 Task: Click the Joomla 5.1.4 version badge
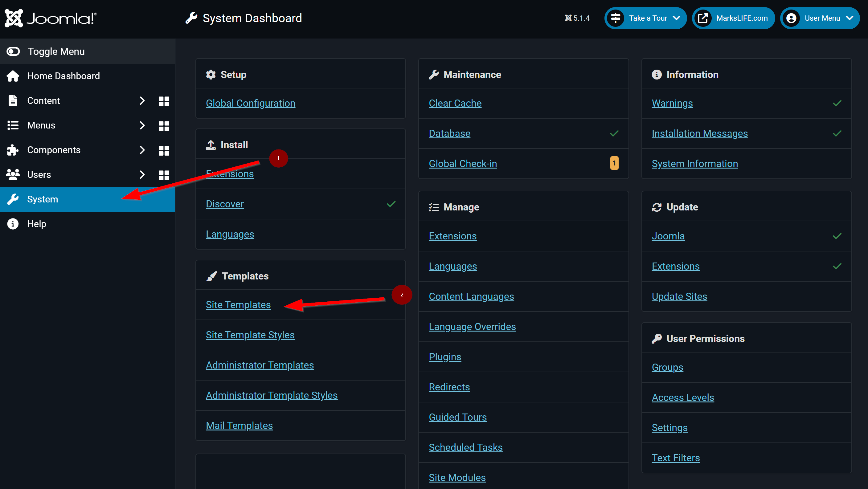click(x=577, y=18)
